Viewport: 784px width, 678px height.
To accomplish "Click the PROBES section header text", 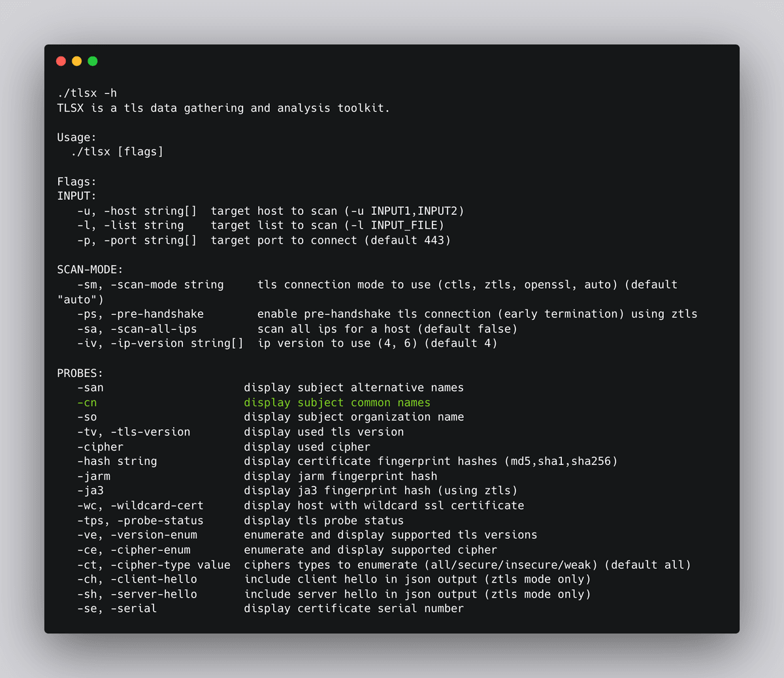I will (80, 372).
